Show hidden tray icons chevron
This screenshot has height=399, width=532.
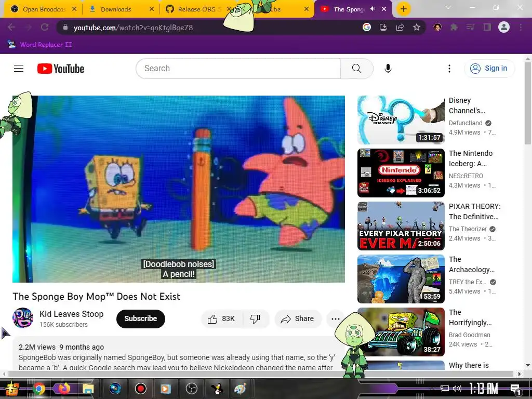coord(432,389)
